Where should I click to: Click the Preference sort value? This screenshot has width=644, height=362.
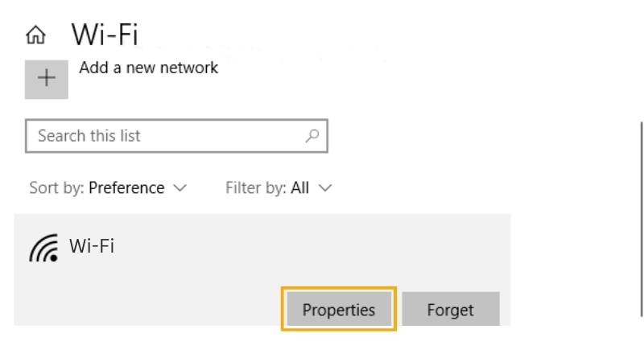126,188
